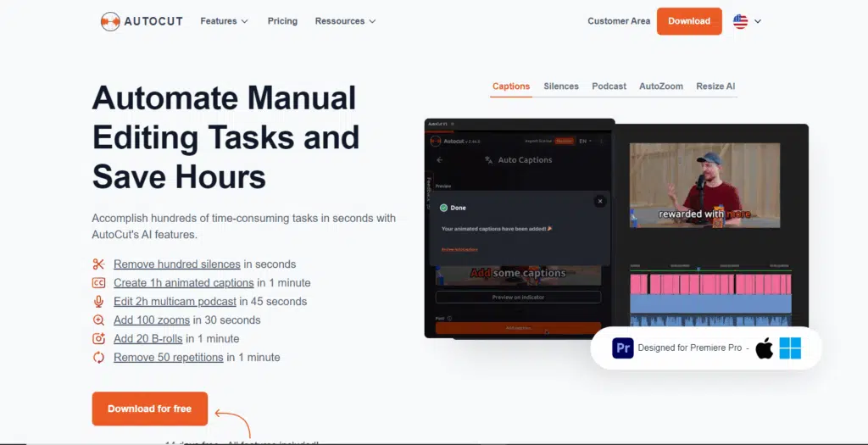The height and width of the screenshot is (445, 868).
Task: Click the review link in Done dialog
Action: (459, 249)
